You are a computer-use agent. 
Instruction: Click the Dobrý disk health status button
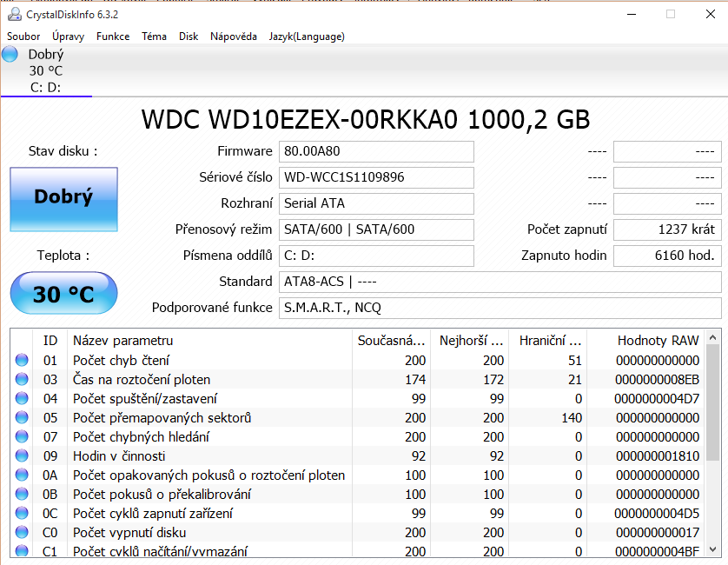click(x=64, y=199)
